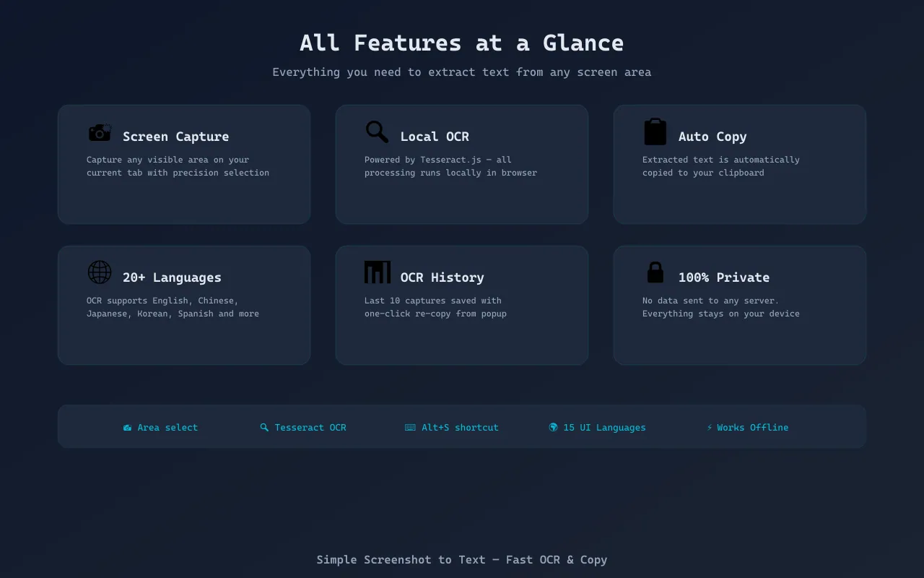The width and height of the screenshot is (924, 578).
Task: Click the globe icon beside 20+ Languages
Action: 100,272
